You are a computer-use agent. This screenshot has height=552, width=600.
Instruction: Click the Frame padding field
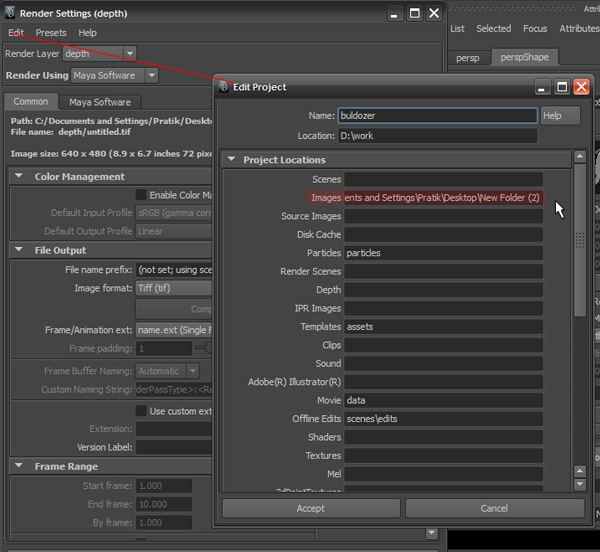(x=164, y=348)
